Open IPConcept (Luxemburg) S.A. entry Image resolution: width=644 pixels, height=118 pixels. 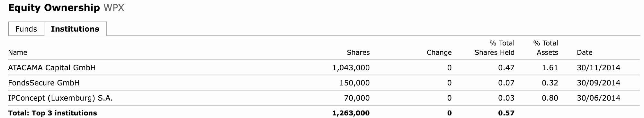click(60, 98)
